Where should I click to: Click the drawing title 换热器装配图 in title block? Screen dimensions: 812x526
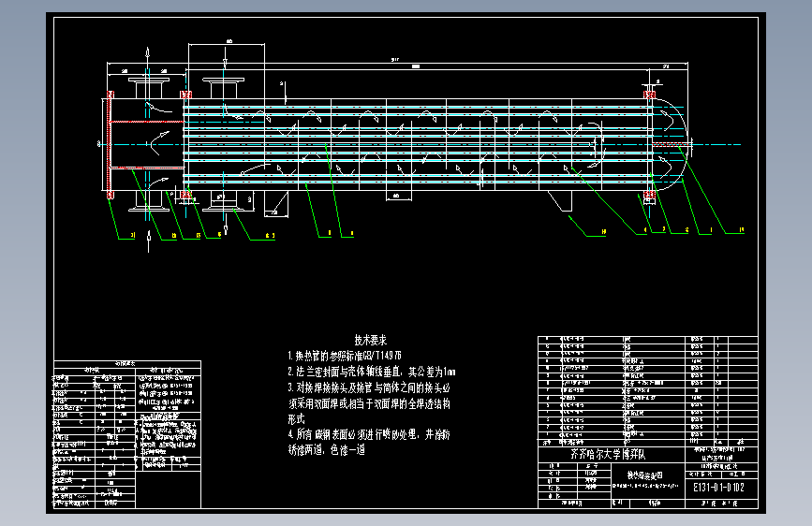[644, 475]
